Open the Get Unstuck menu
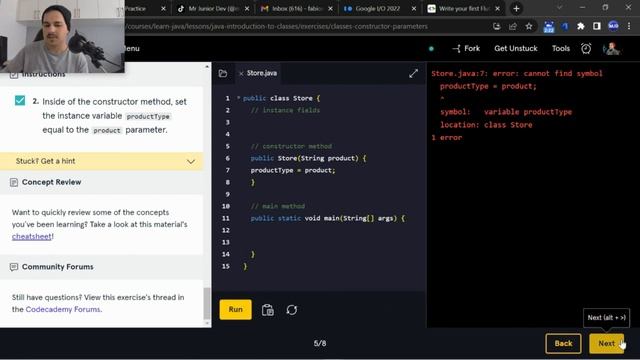This screenshot has width=640, height=360. [x=516, y=49]
